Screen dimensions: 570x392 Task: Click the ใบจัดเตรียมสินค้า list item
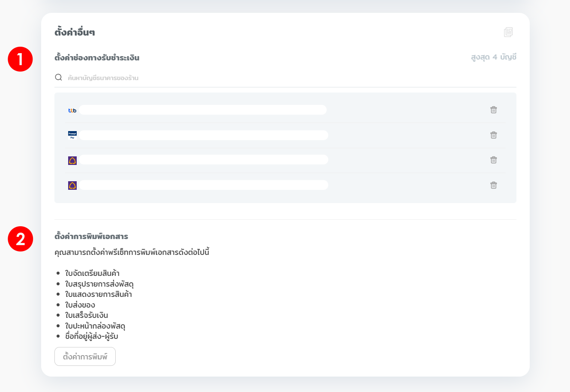coord(92,273)
